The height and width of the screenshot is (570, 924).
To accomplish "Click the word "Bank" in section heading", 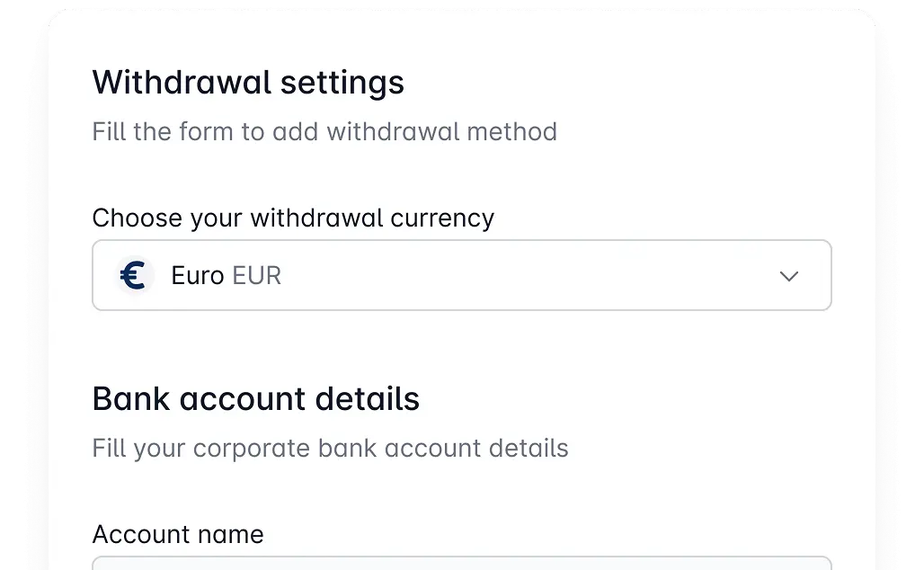I will (131, 399).
